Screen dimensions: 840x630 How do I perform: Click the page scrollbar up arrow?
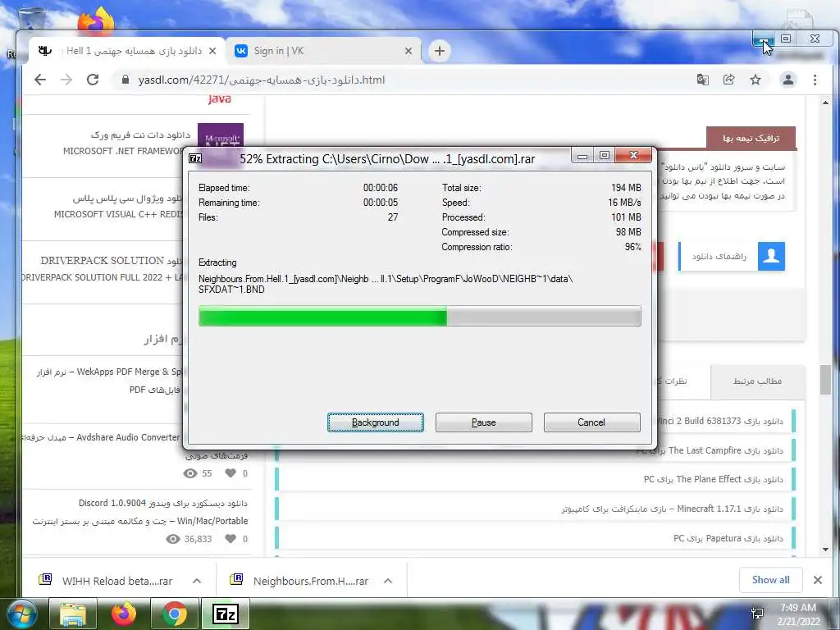(825, 103)
